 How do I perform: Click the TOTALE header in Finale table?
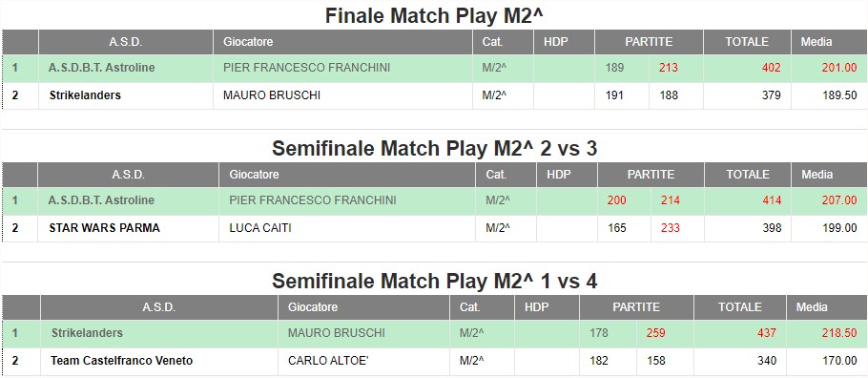(x=747, y=42)
